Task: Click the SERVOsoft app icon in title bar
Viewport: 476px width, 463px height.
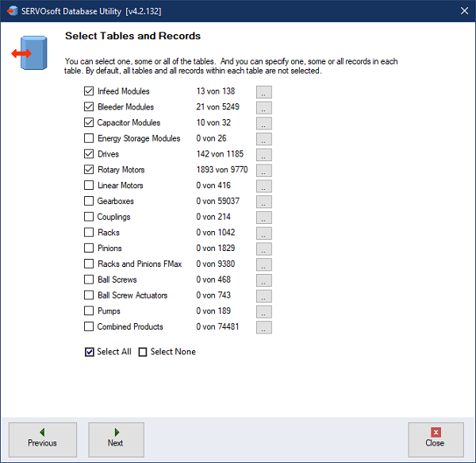Action: pos(12,11)
